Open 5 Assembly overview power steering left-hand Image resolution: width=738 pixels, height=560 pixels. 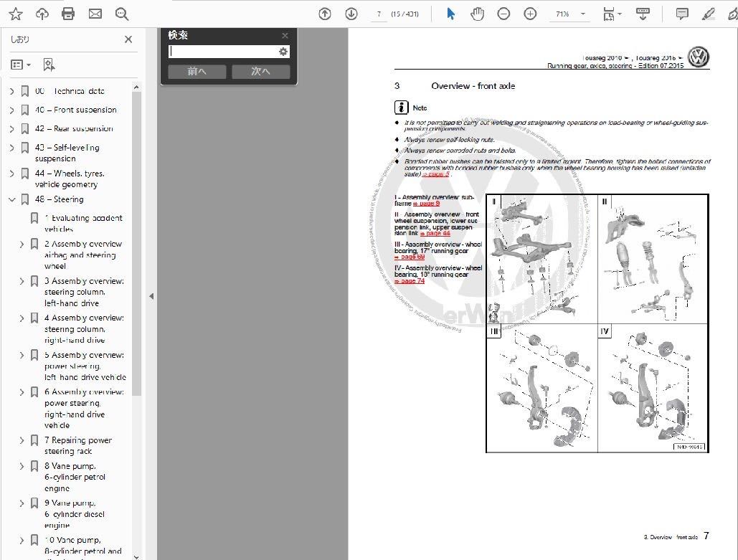[x=85, y=366]
